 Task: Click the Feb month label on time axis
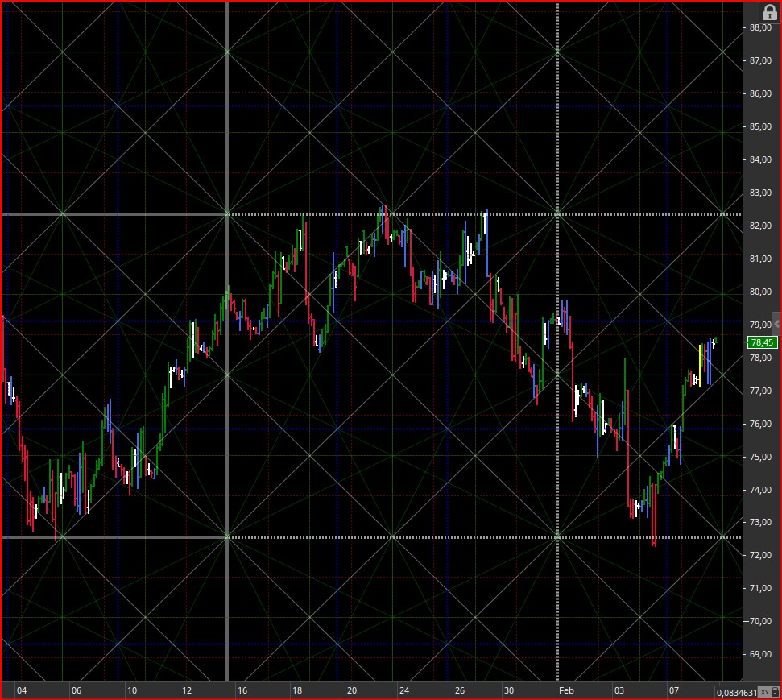pos(566,690)
